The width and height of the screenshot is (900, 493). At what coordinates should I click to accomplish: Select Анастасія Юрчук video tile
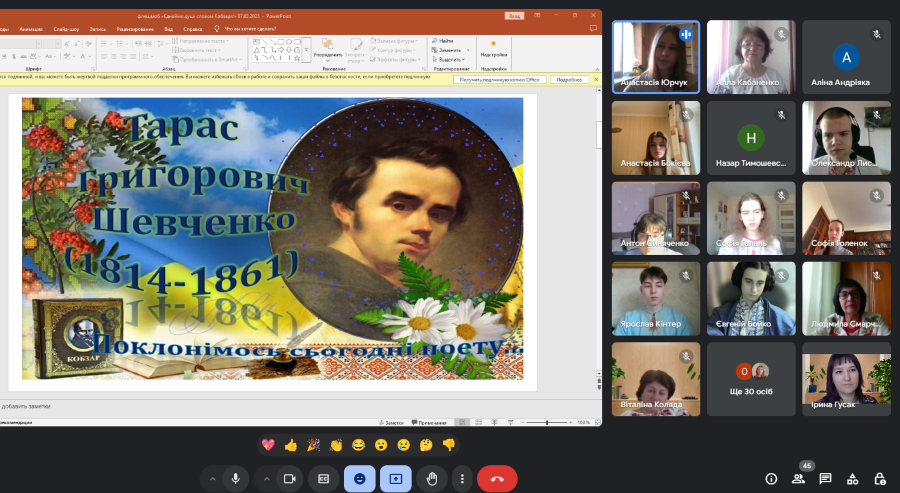coord(655,57)
